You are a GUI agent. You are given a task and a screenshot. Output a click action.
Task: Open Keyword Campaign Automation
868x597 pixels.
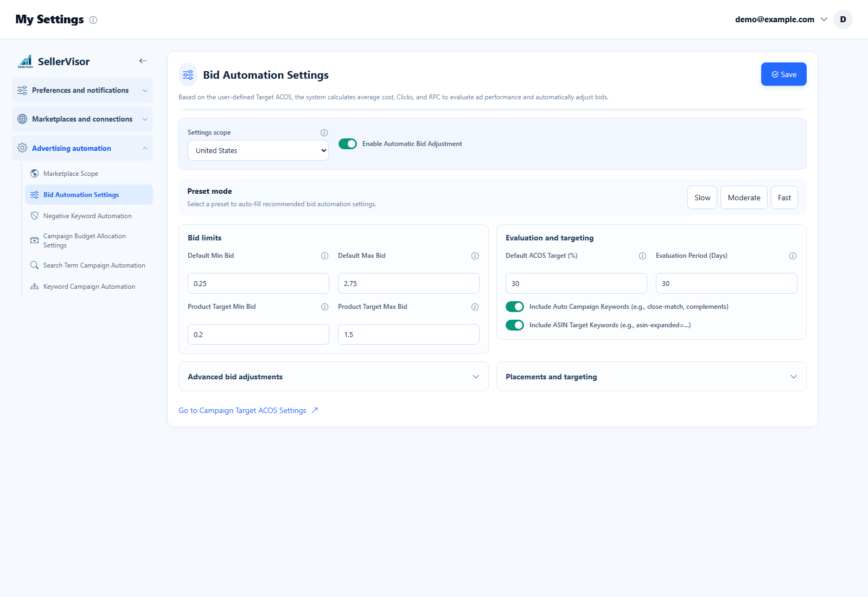click(x=89, y=287)
